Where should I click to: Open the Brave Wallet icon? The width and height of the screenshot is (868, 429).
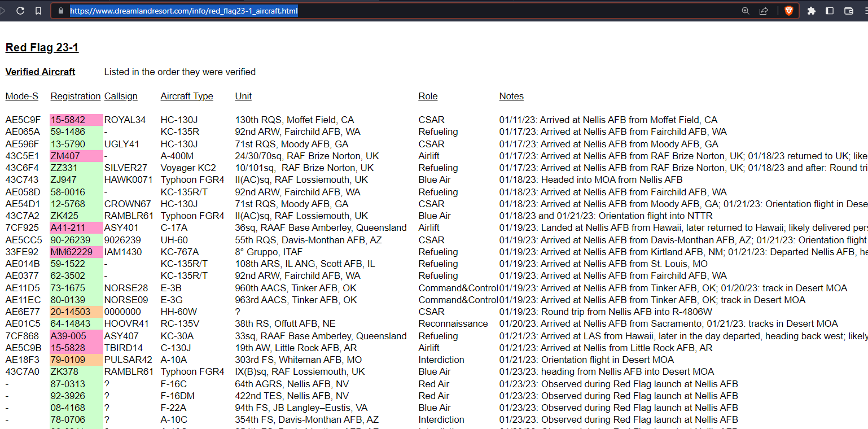(x=848, y=11)
